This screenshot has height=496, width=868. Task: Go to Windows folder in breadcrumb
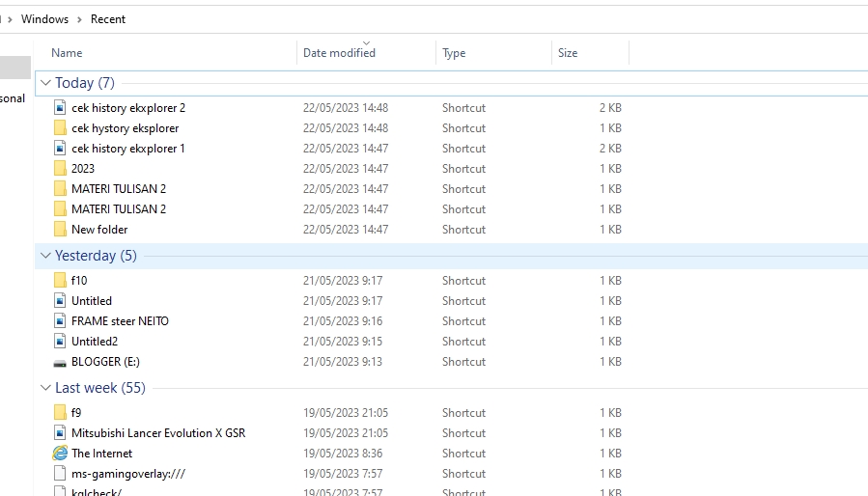tap(44, 19)
